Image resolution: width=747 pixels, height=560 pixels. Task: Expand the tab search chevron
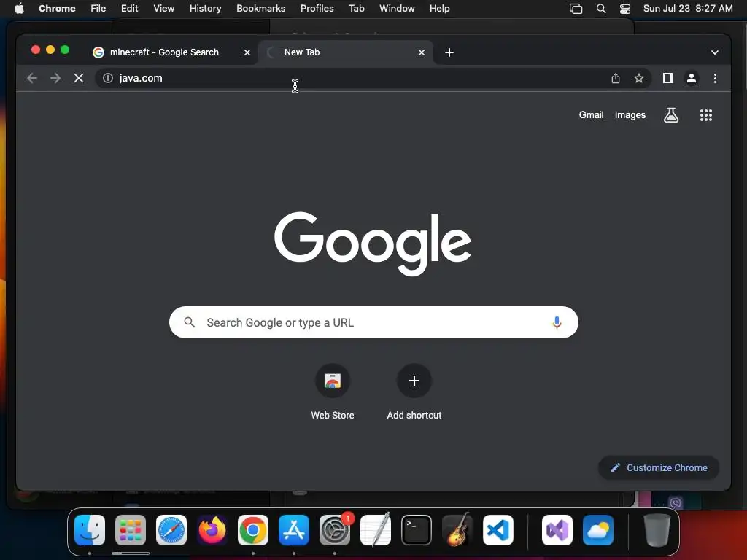714,52
